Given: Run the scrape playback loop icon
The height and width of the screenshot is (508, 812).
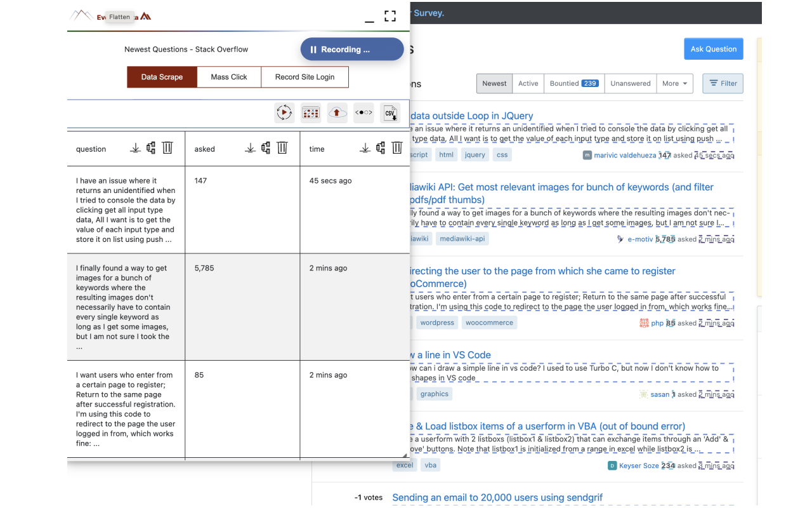Looking at the screenshot, I should (284, 112).
